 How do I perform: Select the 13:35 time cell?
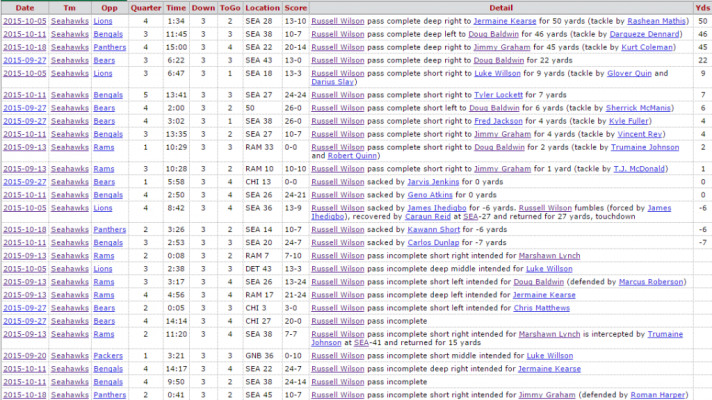(x=176, y=134)
